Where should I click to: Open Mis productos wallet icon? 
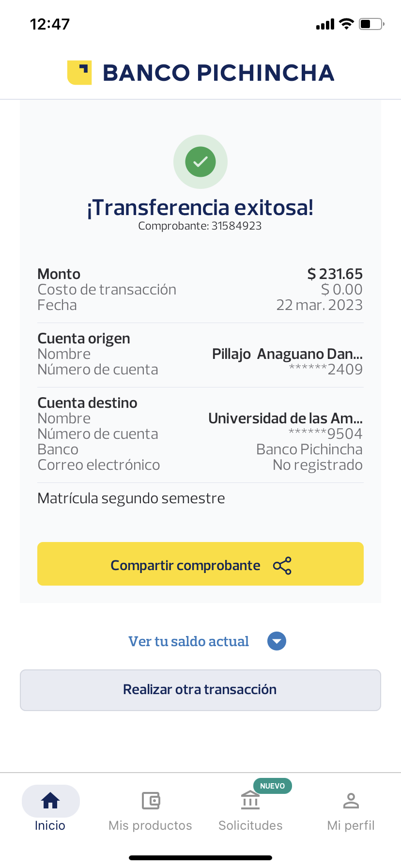click(151, 801)
